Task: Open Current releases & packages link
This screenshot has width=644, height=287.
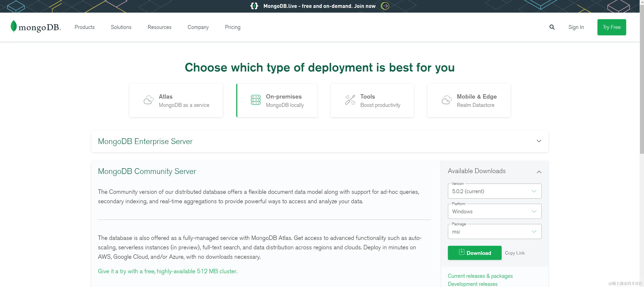Action: click(480, 276)
